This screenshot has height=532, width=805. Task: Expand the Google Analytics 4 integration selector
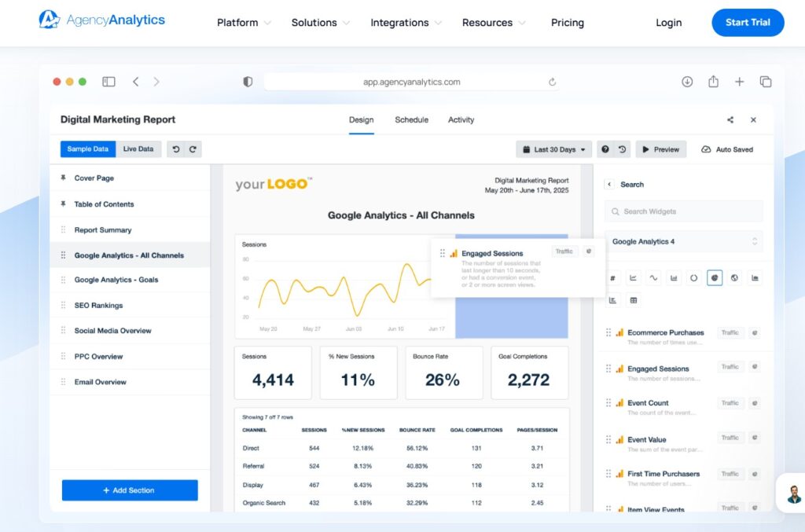[683, 242]
